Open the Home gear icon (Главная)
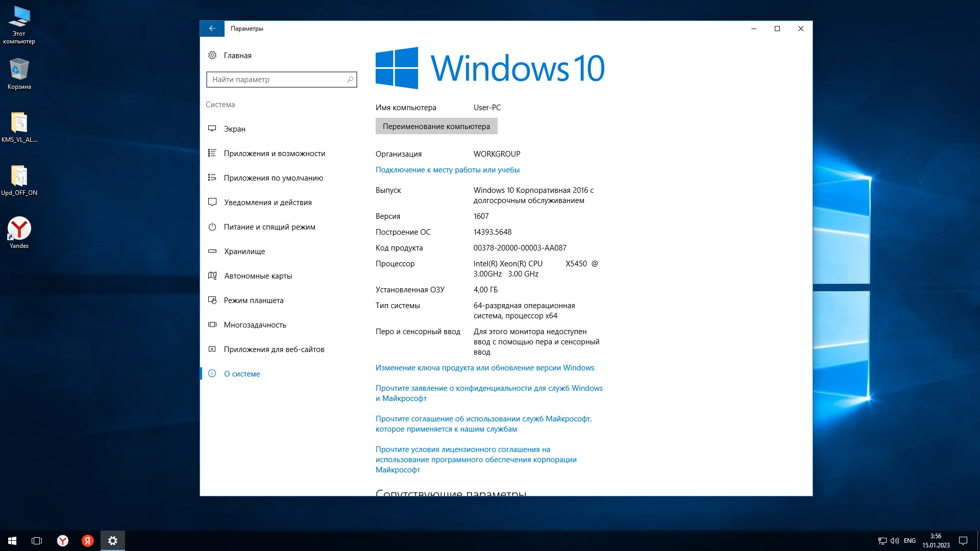980x551 pixels. pos(212,55)
